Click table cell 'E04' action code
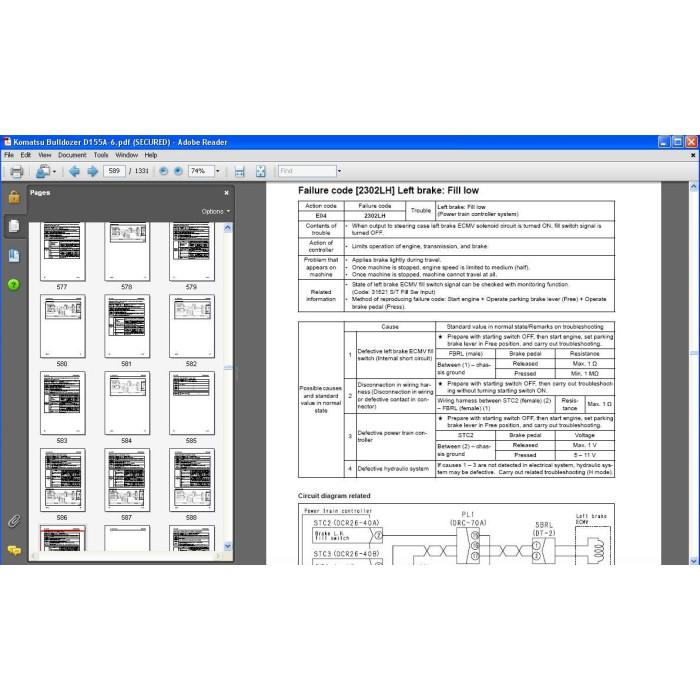The width and height of the screenshot is (700, 700). pyautogui.click(x=321, y=216)
